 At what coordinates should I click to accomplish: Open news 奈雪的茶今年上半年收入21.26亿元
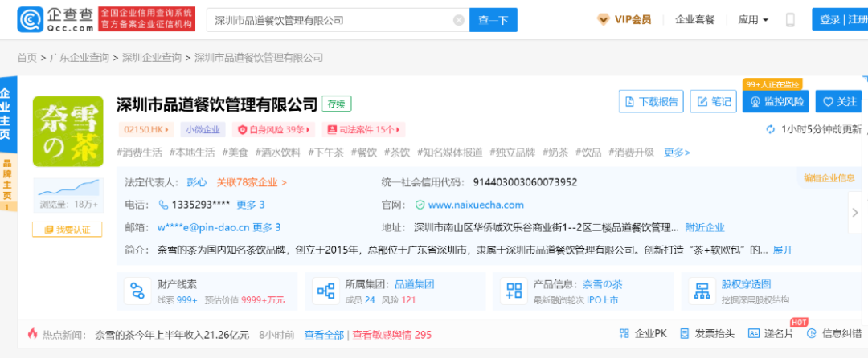point(172,334)
